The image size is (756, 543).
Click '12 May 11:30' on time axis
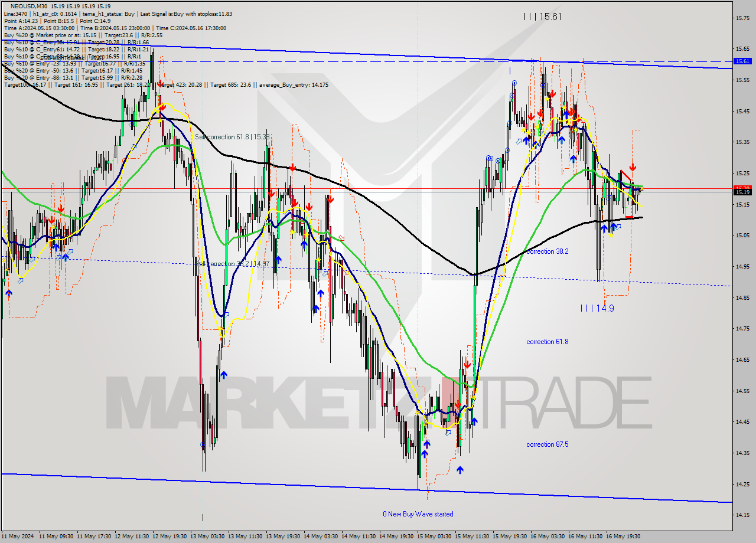coord(132,537)
